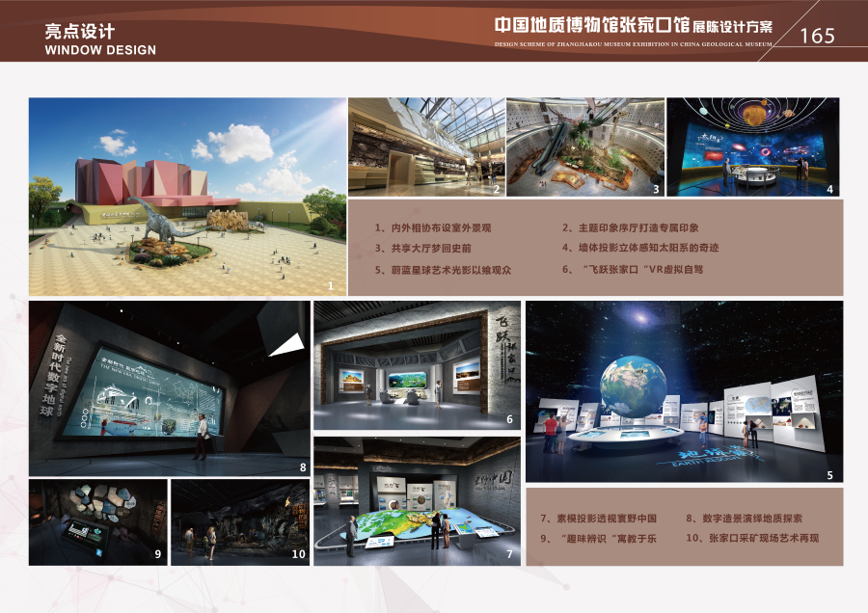868x613 pixels.
Task: Click the mining scene recreation image 10
Action: pyautogui.click(x=239, y=521)
